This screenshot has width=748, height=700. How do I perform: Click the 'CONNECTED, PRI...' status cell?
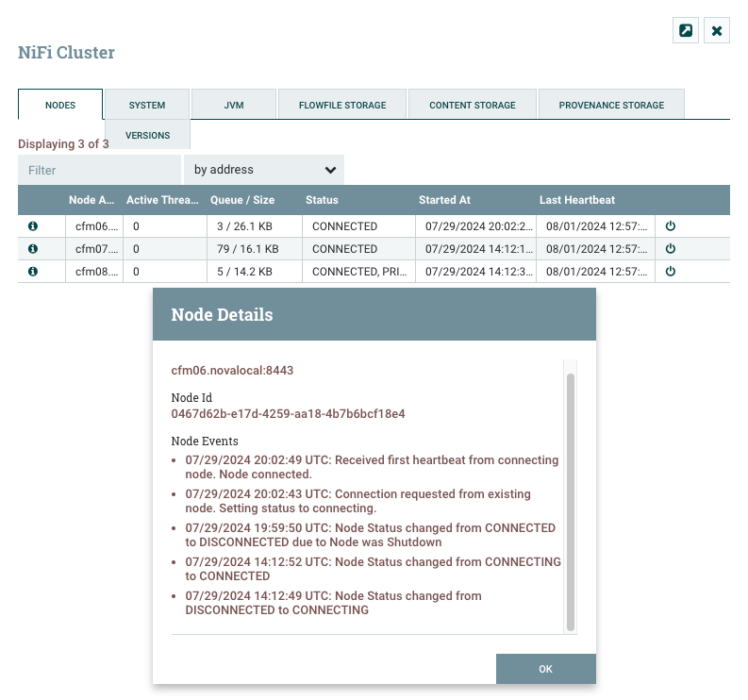(358, 271)
